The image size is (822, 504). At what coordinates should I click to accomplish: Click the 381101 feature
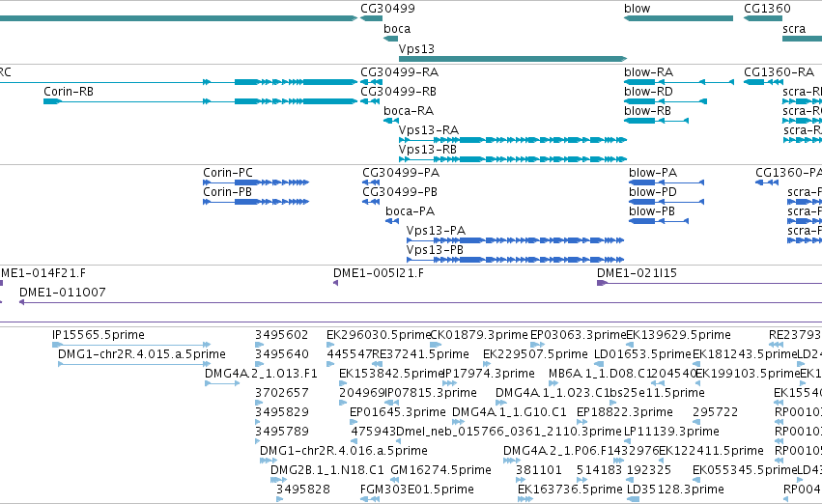pos(520,480)
